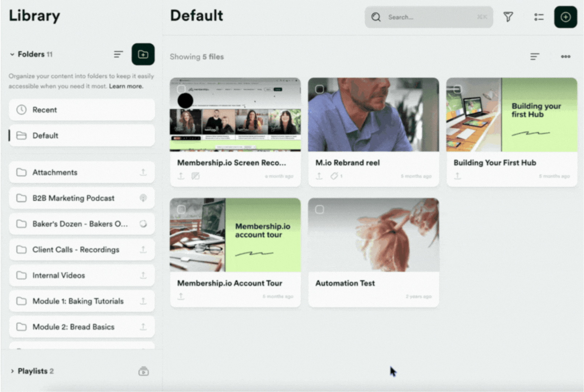Open the Recent folder
584x392 pixels.
(x=82, y=110)
